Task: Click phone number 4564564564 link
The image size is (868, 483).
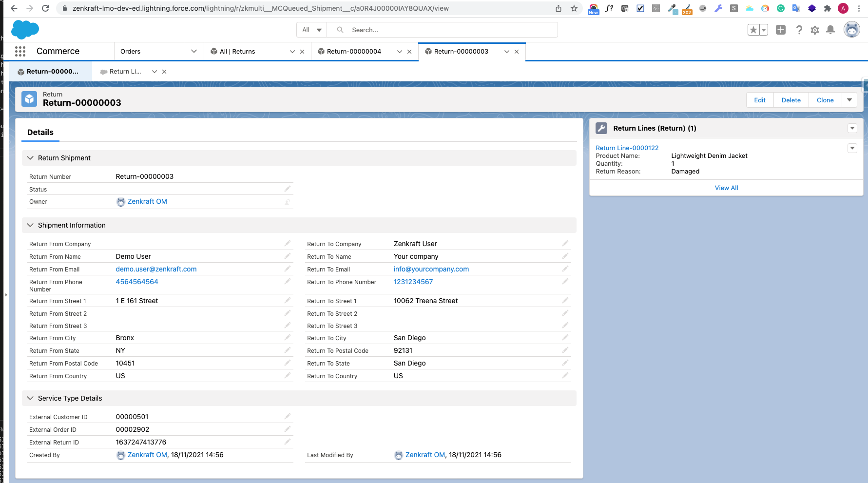Action: pyautogui.click(x=137, y=282)
